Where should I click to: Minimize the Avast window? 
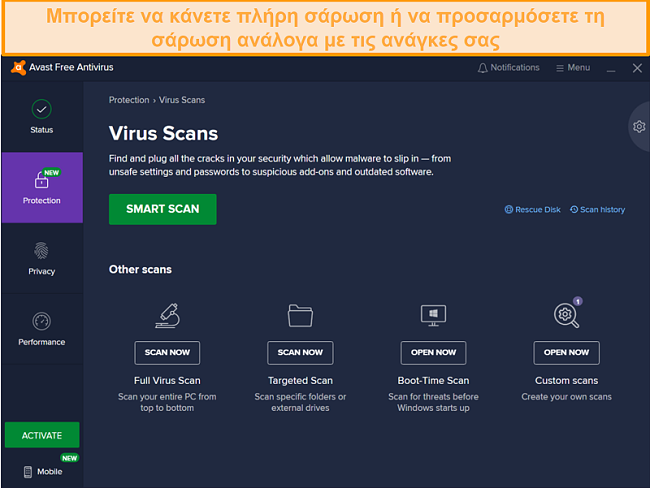[611, 68]
